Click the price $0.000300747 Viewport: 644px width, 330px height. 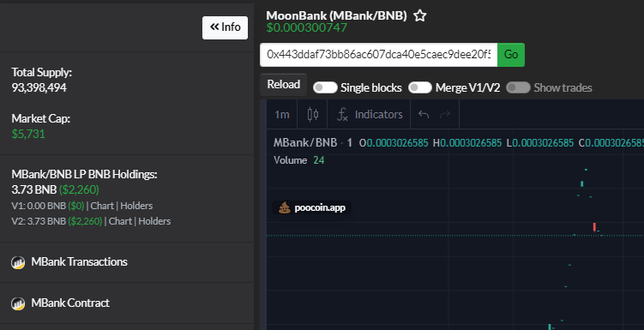307,28
